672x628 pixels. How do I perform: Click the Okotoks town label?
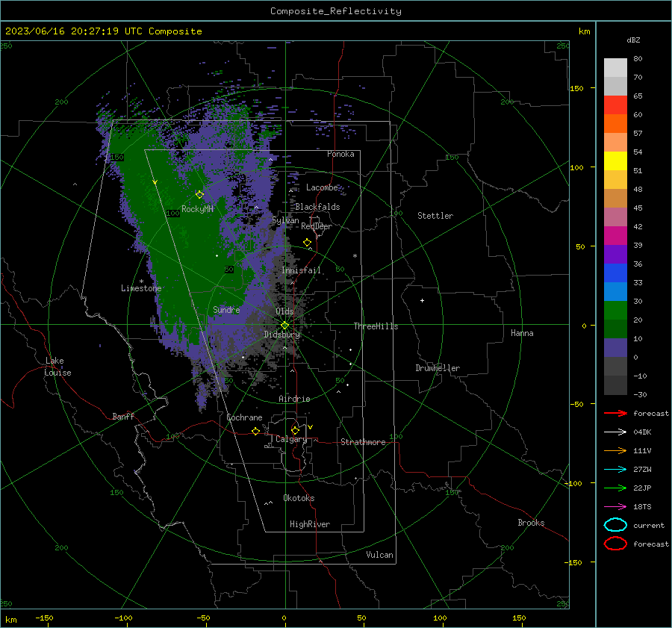pyautogui.click(x=299, y=497)
